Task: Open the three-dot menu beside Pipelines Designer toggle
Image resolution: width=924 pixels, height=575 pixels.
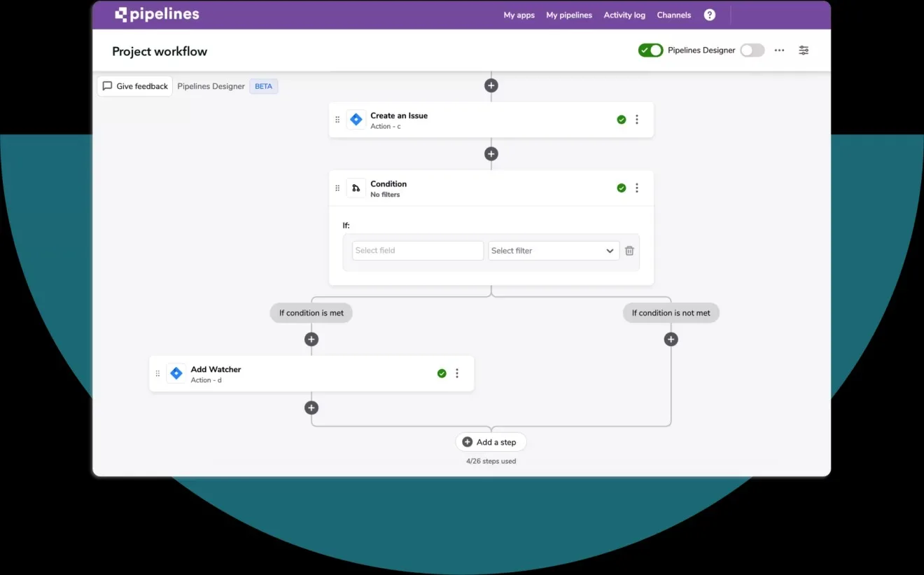Action: pyautogui.click(x=779, y=50)
